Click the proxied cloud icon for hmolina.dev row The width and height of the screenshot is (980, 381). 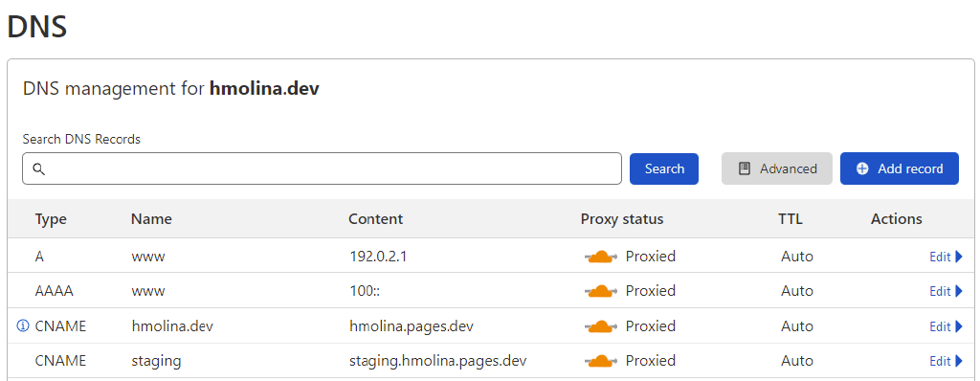coord(601,326)
